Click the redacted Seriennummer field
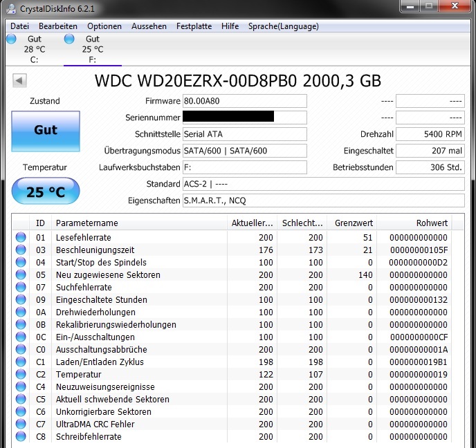Image resolution: width=476 pixels, height=448 pixels. pos(245,118)
